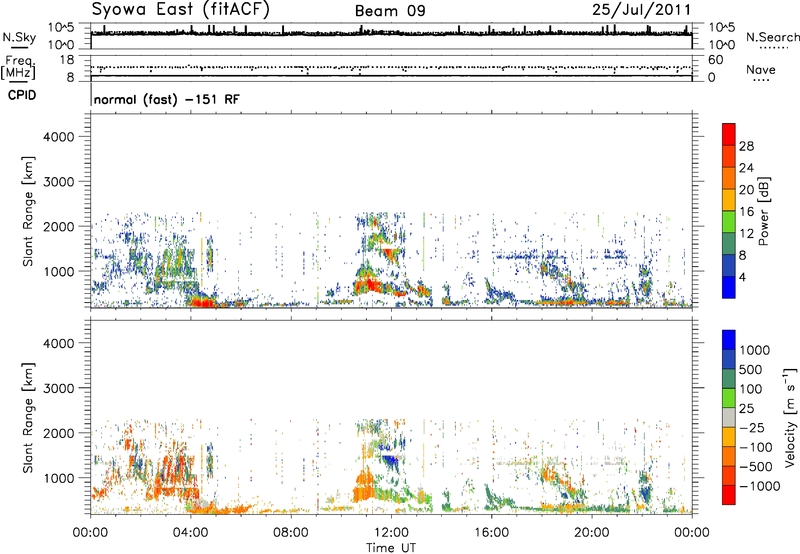
Task: Click the blue velocity patch near 12:00
Action: coord(392,462)
